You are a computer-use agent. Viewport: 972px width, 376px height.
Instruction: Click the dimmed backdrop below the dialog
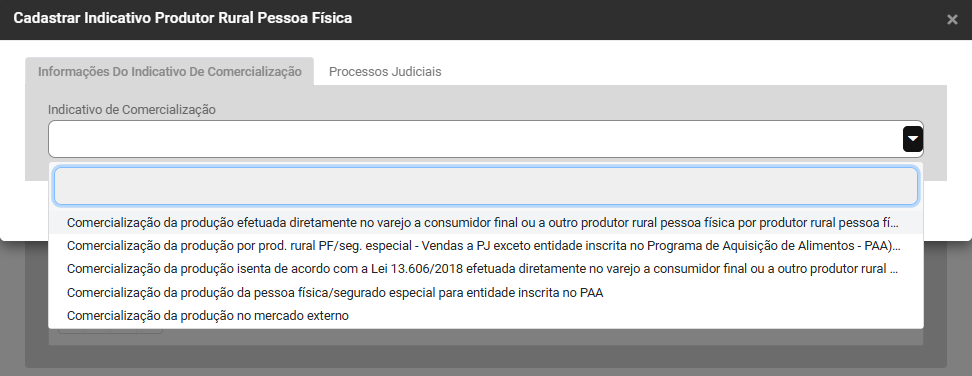pos(485,370)
